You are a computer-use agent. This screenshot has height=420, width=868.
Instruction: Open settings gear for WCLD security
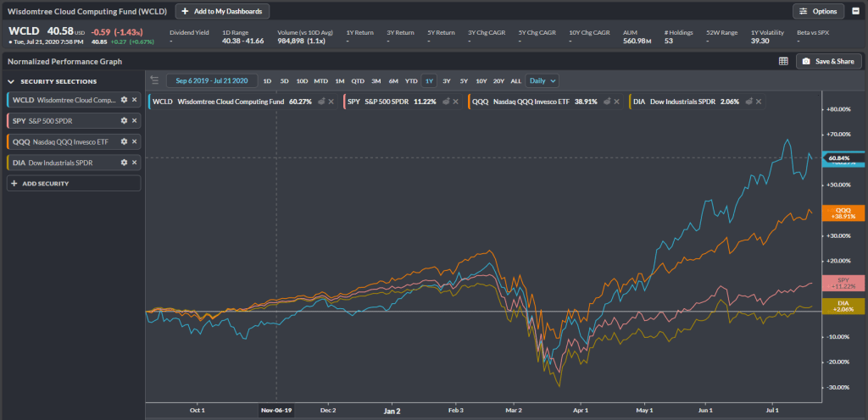(124, 100)
